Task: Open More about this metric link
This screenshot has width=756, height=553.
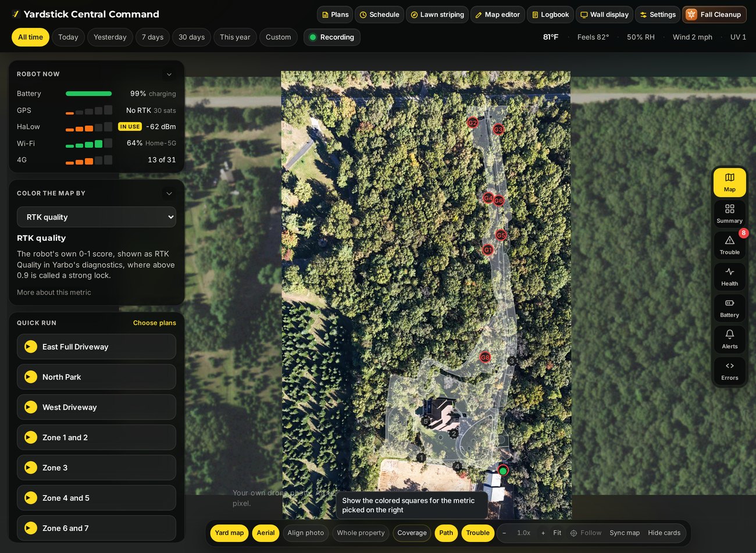Action: coord(54,292)
